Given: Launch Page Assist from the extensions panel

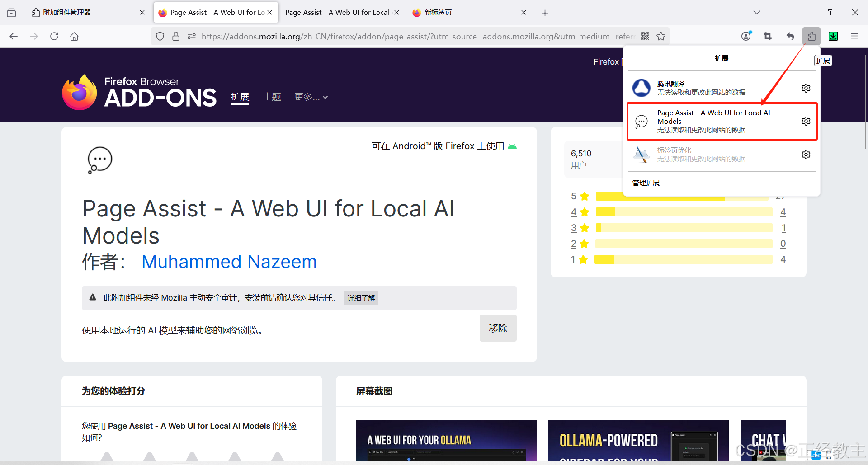Looking at the screenshot, I should point(711,121).
